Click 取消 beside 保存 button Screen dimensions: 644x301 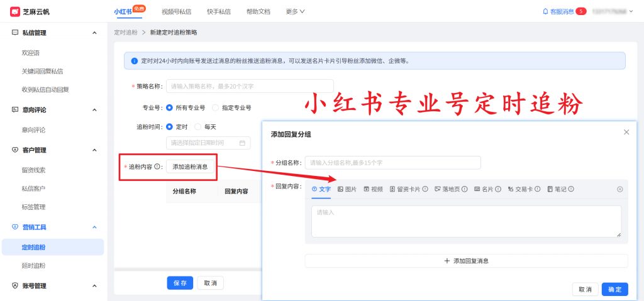210,283
